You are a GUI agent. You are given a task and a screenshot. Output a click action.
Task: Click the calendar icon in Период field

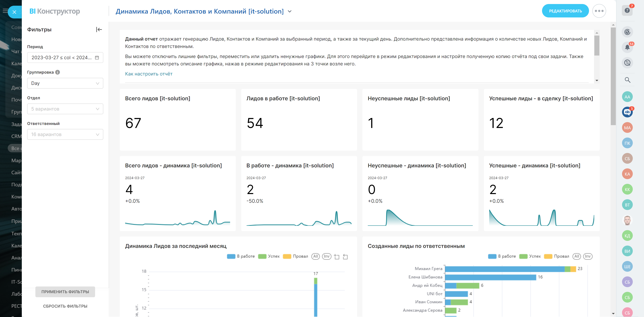[97, 58]
